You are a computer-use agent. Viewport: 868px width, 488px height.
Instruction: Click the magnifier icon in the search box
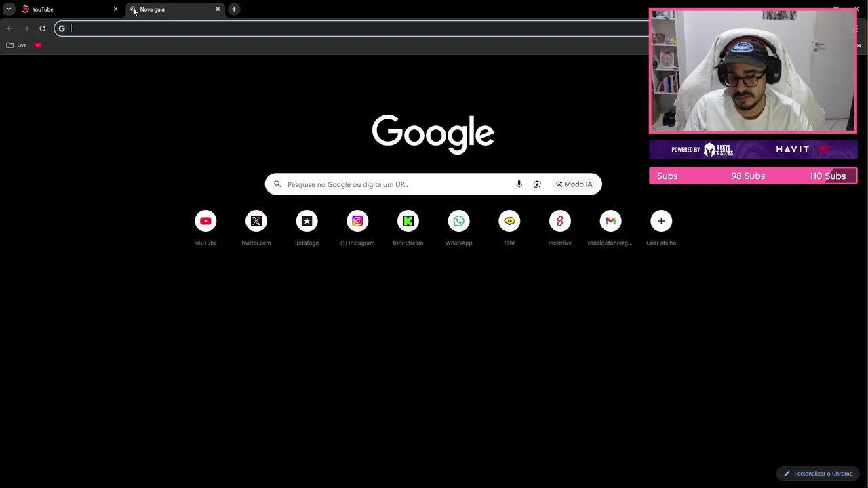tap(277, 184)
